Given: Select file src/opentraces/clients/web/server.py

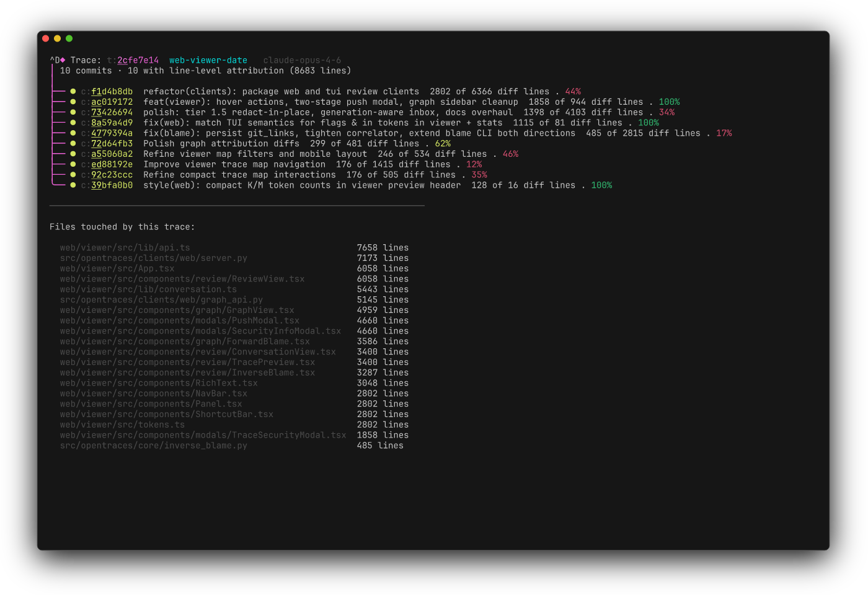Looking at the screenshot, I should point(153,258).
